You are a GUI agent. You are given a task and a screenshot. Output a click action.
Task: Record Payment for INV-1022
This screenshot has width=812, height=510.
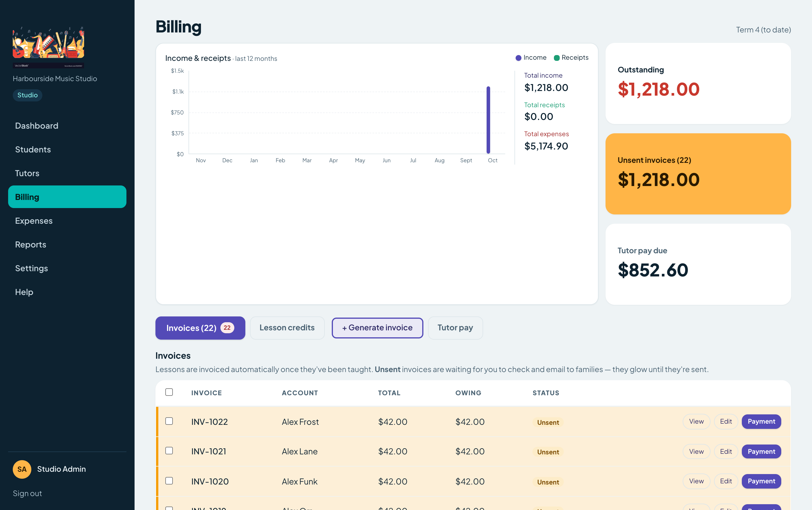761,421
